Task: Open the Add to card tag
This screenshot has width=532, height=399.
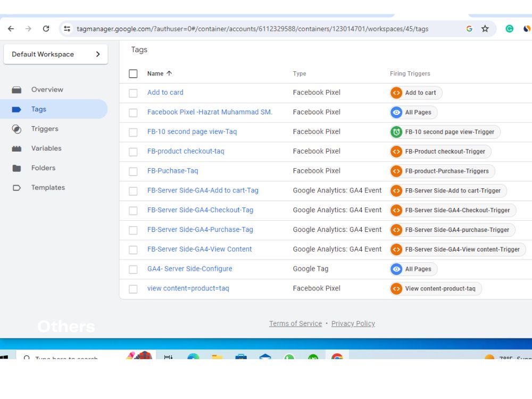Action: (x=165, y=92)
